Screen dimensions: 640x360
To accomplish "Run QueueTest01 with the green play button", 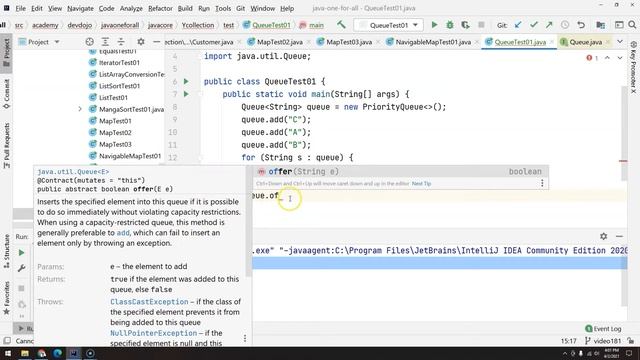I will point(434,25).
